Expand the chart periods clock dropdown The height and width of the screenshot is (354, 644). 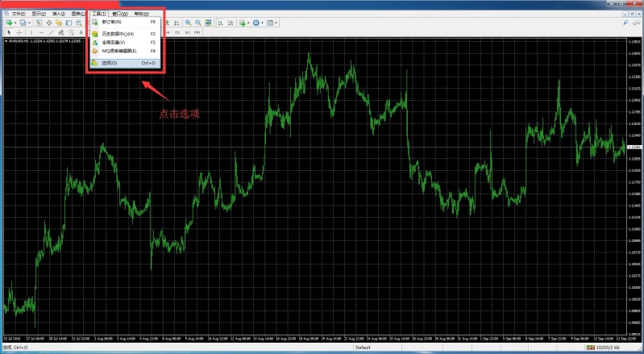click(263, 23)
